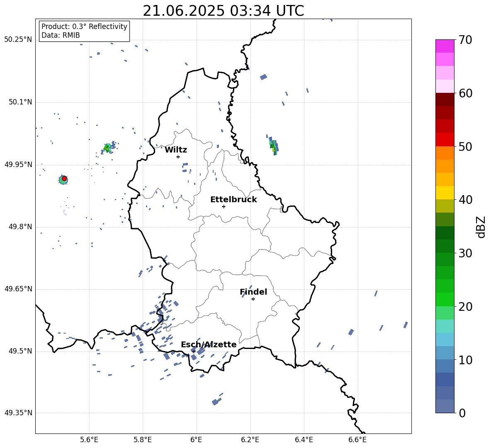Screen dimensions: 491x448
Task: Select the Esch/Alzette station label
Action: 209,345
